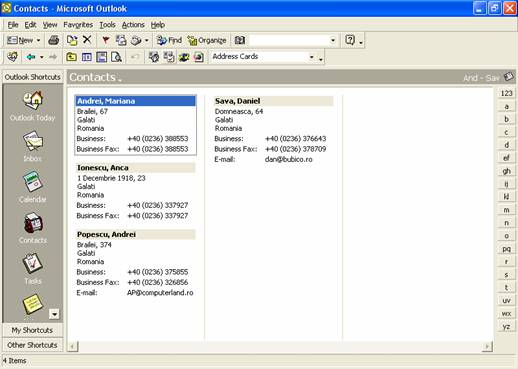The image size is (518, 369).
Task: Click the Find button
Action: pos(169,40)
